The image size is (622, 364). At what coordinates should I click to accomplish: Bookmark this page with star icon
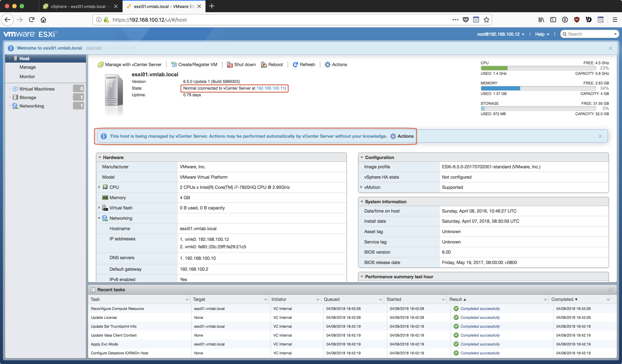(486, 20)
